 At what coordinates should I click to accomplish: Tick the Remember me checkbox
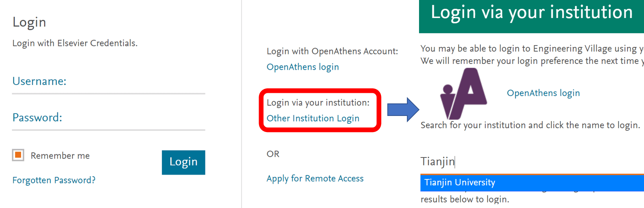pos(18,155)
